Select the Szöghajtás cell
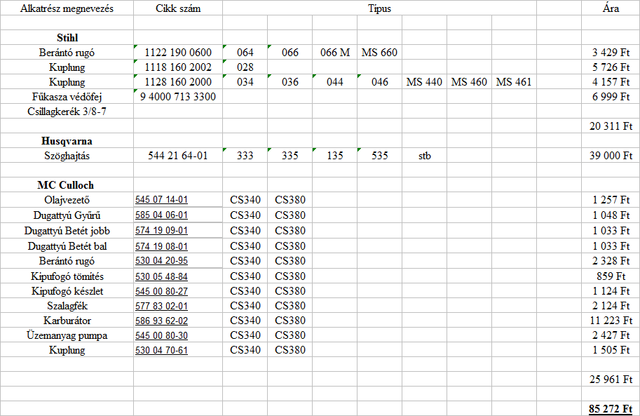The width and height of the screenshot is (640, 416). [x=67, y=156]
